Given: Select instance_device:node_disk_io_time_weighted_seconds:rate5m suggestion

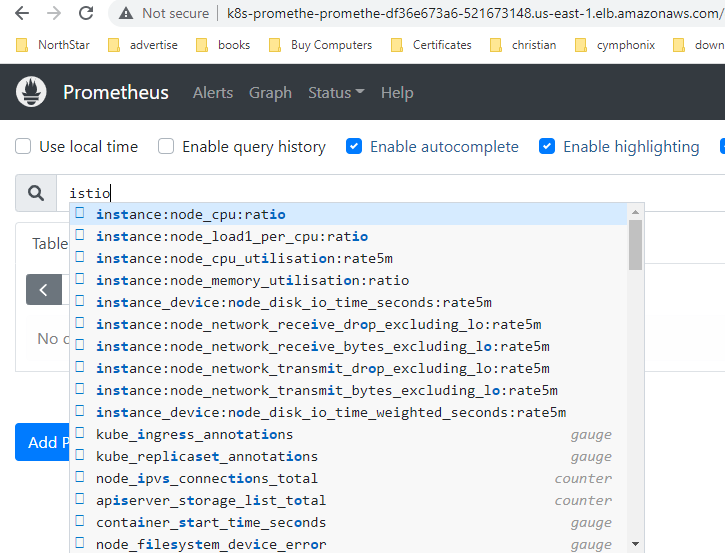Looking at the screenshot, I should [350, 412].
